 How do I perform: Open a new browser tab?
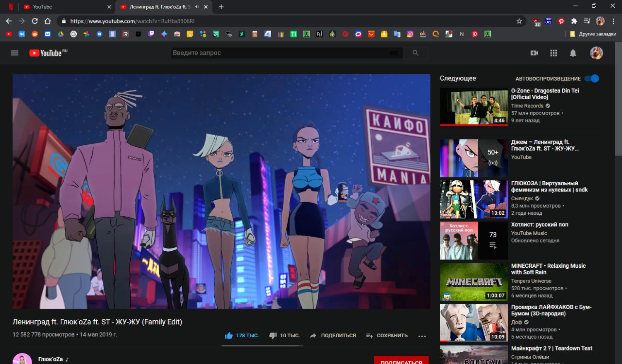[221, 7]
